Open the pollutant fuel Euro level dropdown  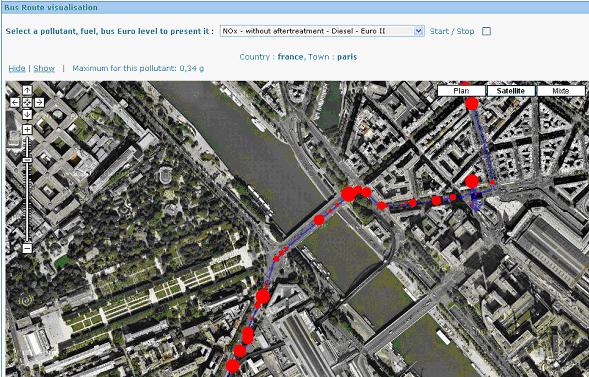click(x=322, y=31)
